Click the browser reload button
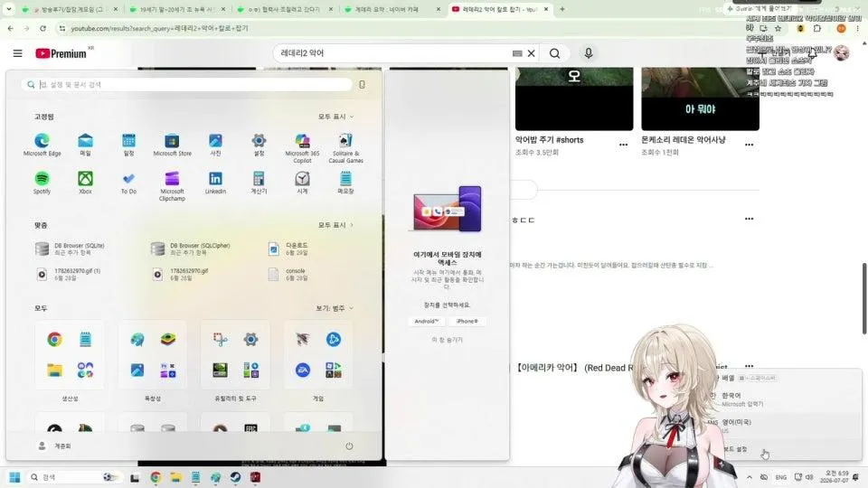The height and width of the screenshot is (488, 868). 42,28
